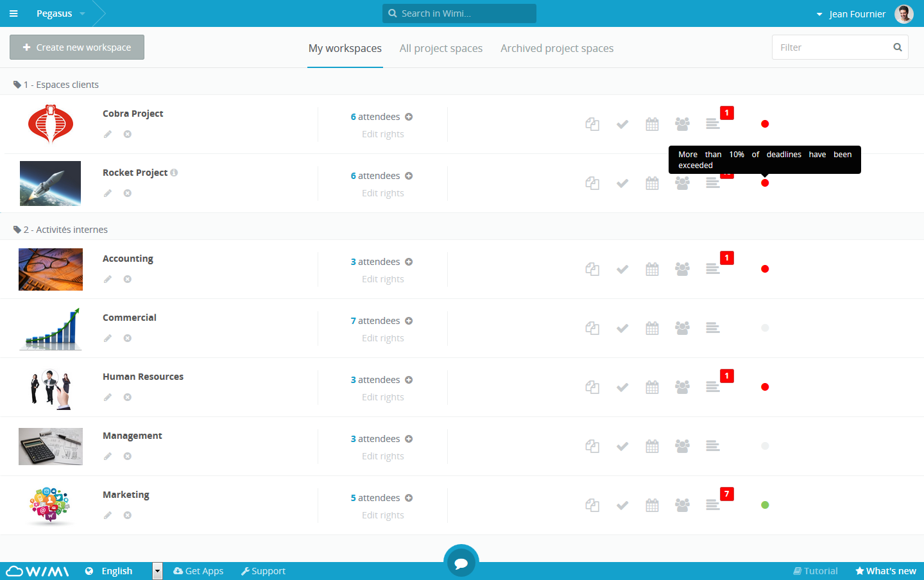
Task: Open tasks checkmark icon for Accounting
Action: (x=622, y=269)
